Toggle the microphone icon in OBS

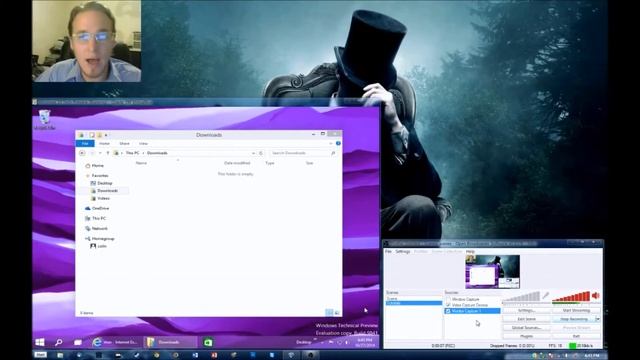(x=546, y=295)
